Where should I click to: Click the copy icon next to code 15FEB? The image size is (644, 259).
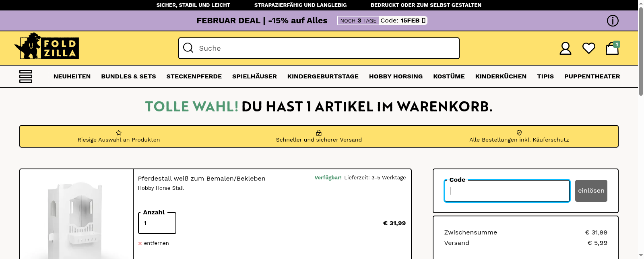pyautogui.click(x=423, y=21)
